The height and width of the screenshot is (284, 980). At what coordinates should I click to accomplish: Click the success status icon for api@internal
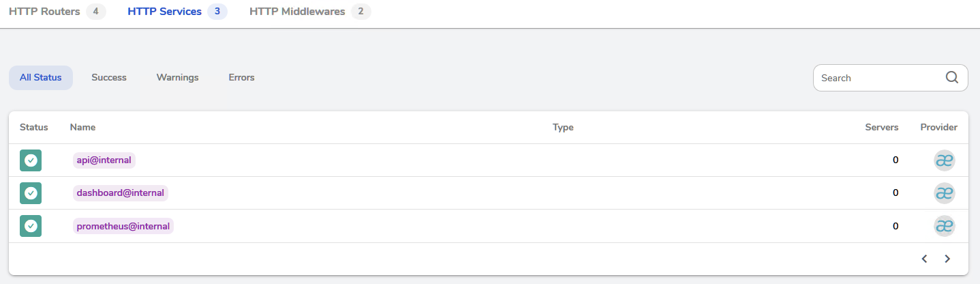tap(31, 160)
